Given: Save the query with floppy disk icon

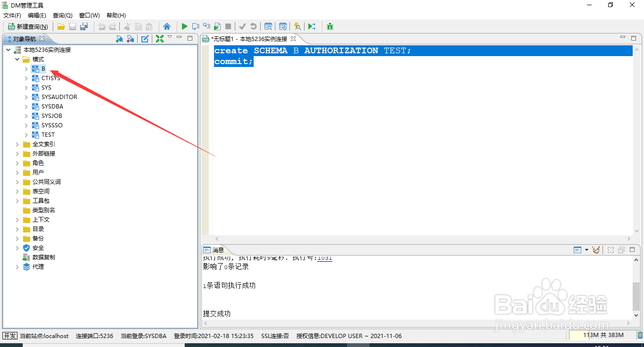Looking at the screenshot, I should [73, 27].
